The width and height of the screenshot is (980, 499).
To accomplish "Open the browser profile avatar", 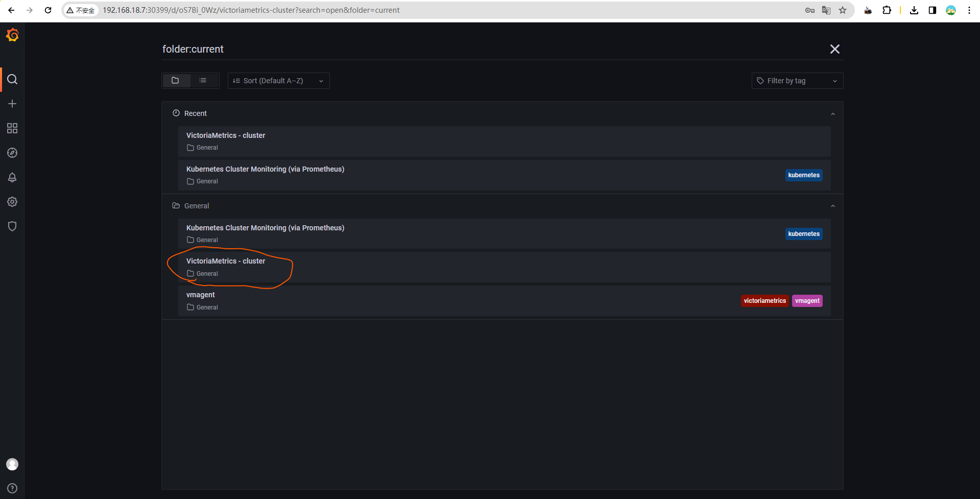I will (951, 10).
